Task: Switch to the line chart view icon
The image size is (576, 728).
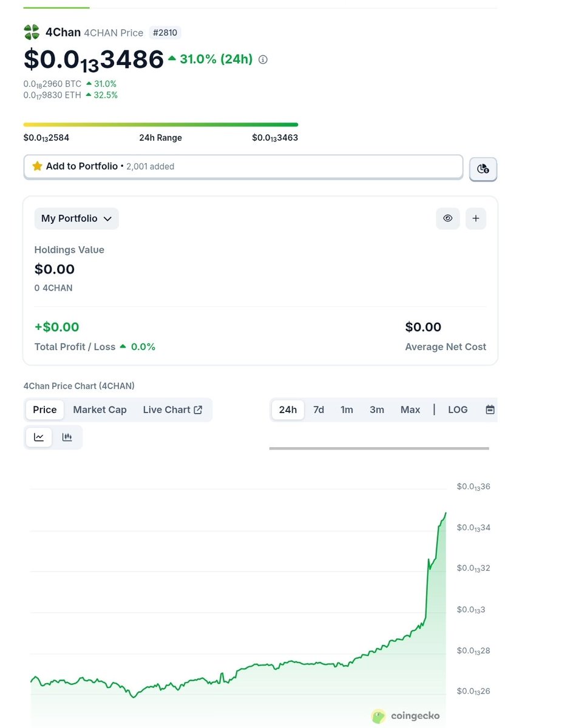Action: tap(39, 437)
